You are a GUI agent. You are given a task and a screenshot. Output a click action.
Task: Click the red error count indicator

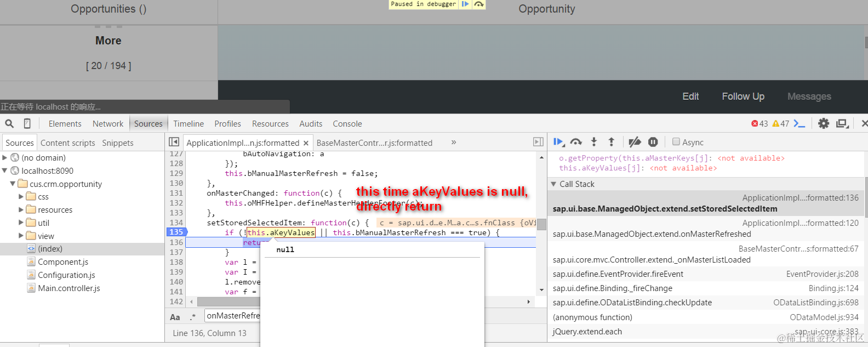759,123
